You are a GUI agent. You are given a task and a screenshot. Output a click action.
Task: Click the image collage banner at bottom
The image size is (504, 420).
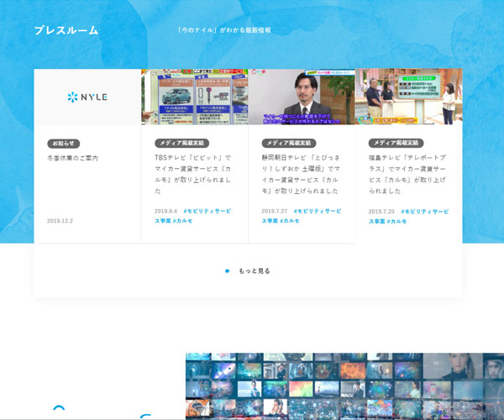pos(344,386)
